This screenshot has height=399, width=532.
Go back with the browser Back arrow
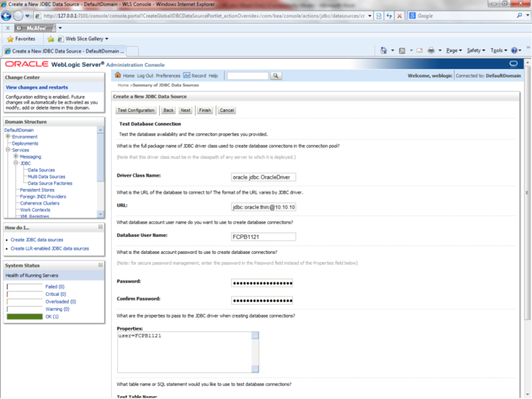(6, 16)
